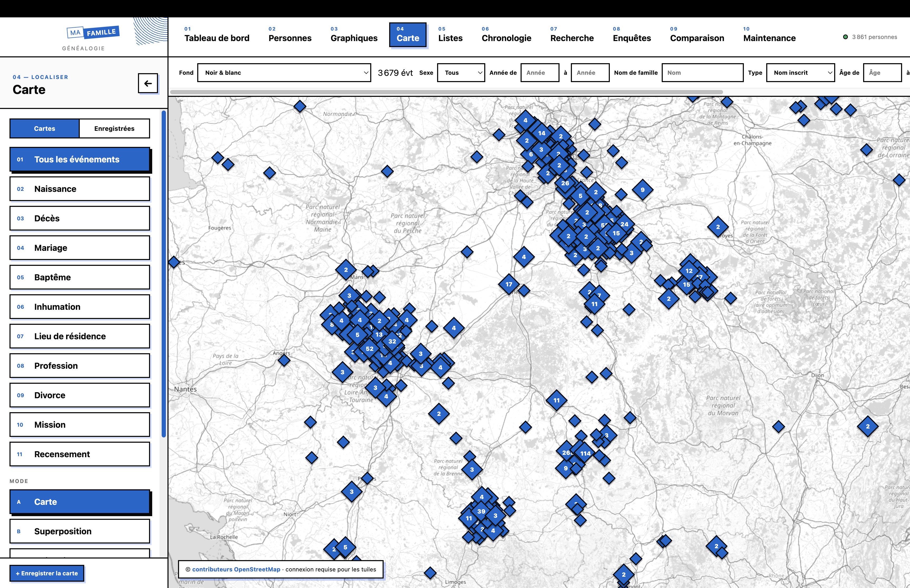Click the map cluster marker labeled 9 near Troyes
Viewport: 910px width, 588px height.
[x=642, y=190]
